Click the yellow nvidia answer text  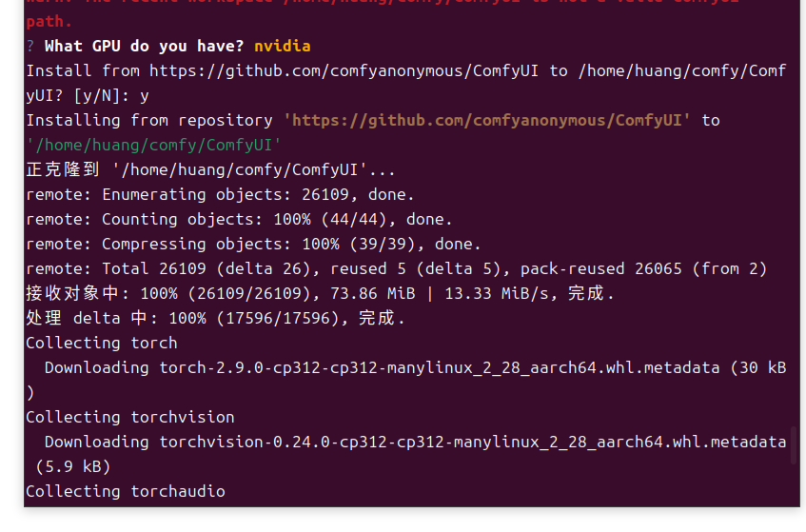283,47
